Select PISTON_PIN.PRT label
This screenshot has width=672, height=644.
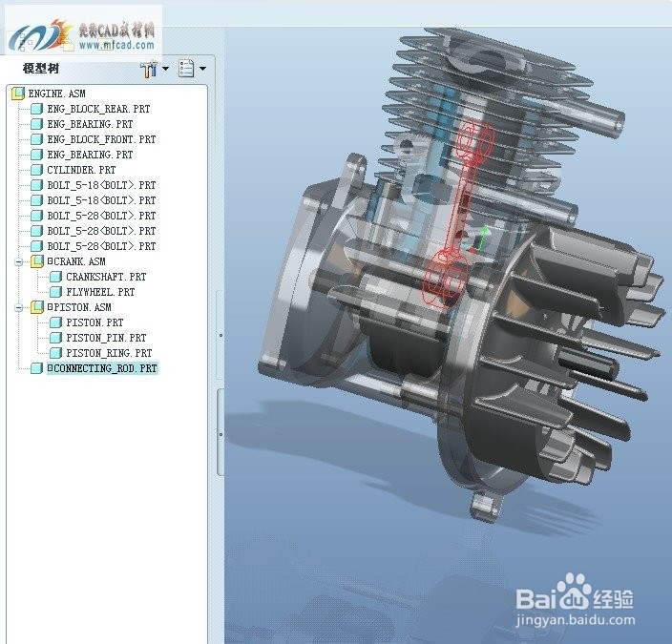coord(106,338)
